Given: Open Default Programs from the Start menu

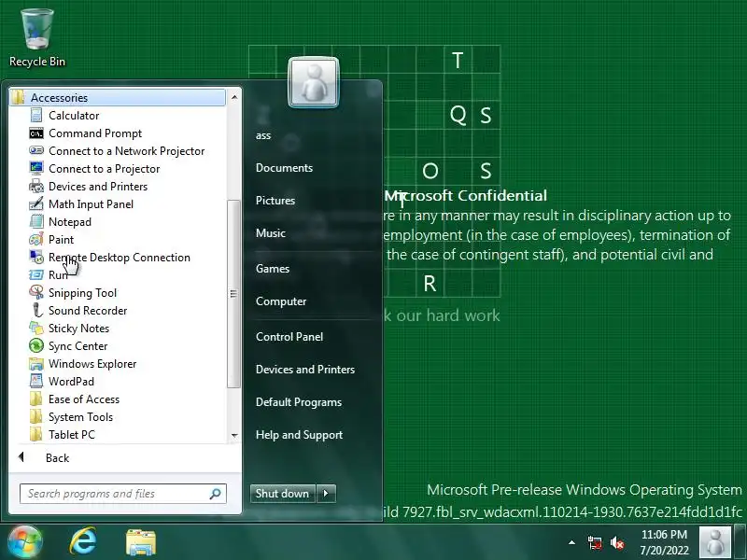Looking at the screenshot, I should (x=298, y=402).
